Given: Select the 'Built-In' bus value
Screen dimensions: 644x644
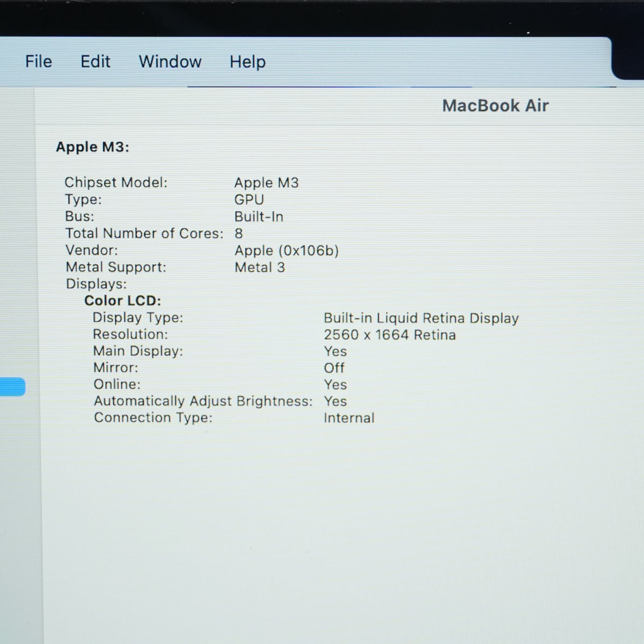Looking at the screenshot, I should click(x=259, y=217).
